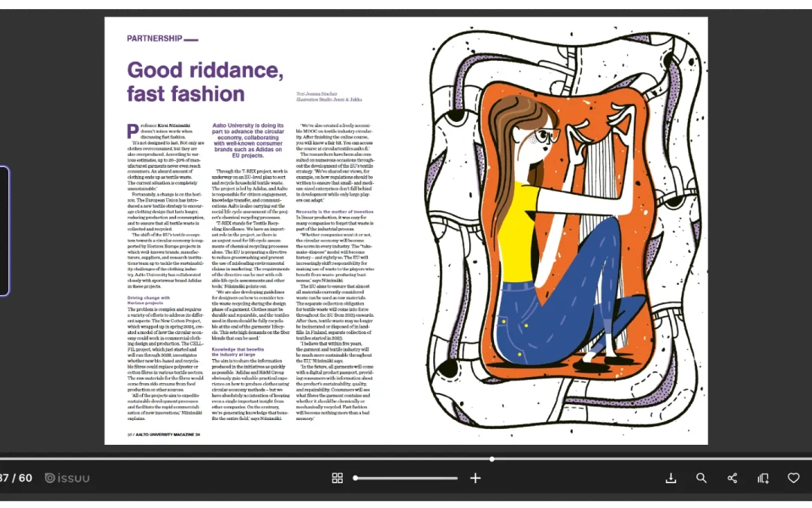812x508 pixels.
Task: Download the publication via download icon
Action: coord(671,478)
